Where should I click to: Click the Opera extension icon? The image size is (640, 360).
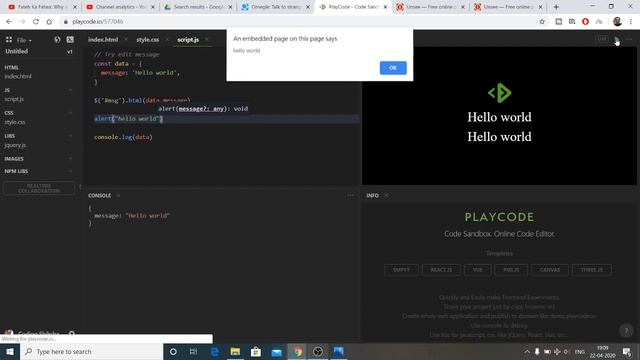tap(585, 22)
